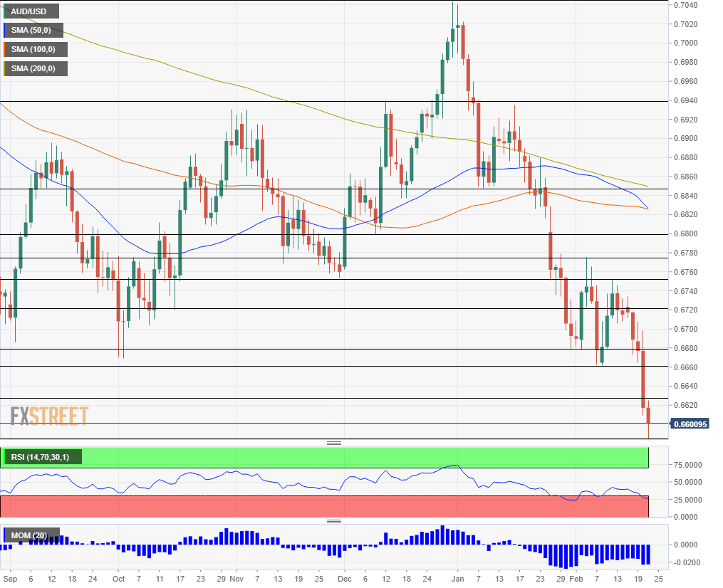The width and height of the screenshot is (723, 588).
Task: Toggle visibility of the SMA 200 line
Action: coord(32,68)
